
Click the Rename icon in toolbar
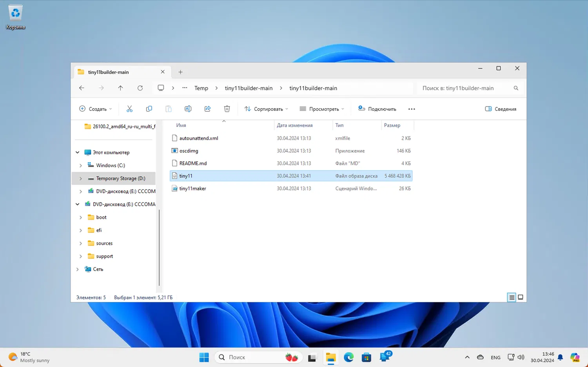[x=188, y=109]
